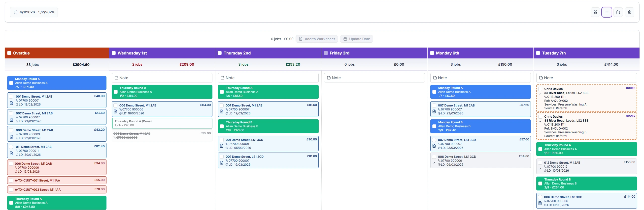644x210 pixels.
Task: Click QUOTE tag on B-QUO-002 card
Action: point(630,116)
